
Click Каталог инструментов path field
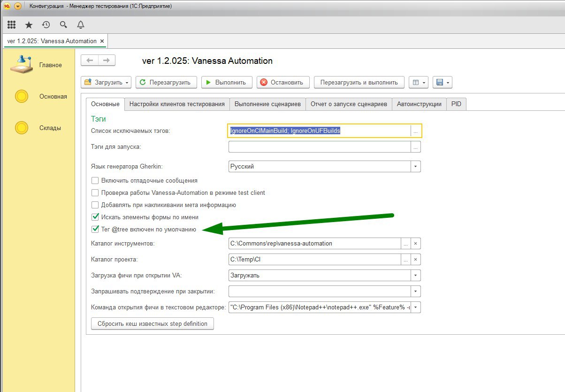click(x=314, y=244)
